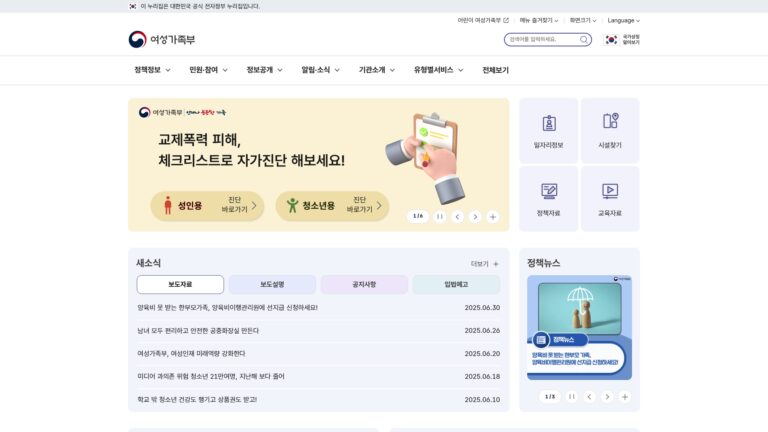Open news item 남녀 모두 편리하고 안전한 공중화장실
768x432 pixels.
(x=198, y=331)
